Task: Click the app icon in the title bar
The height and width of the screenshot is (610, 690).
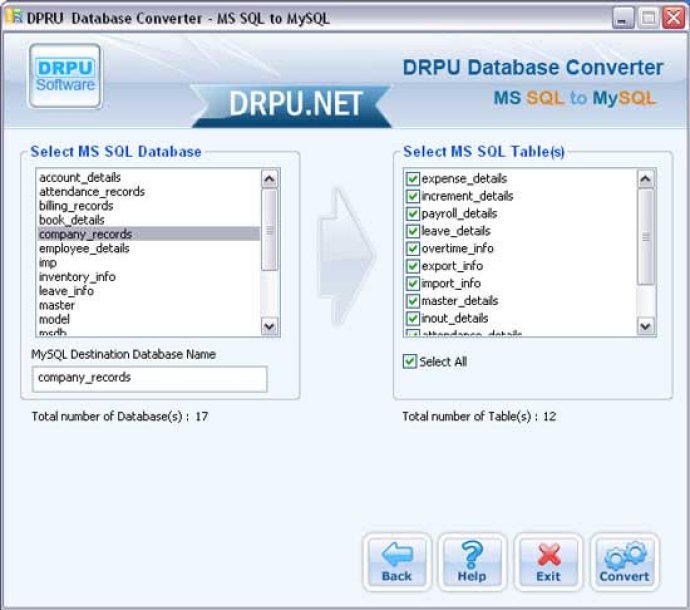Action: click(14, 17)
